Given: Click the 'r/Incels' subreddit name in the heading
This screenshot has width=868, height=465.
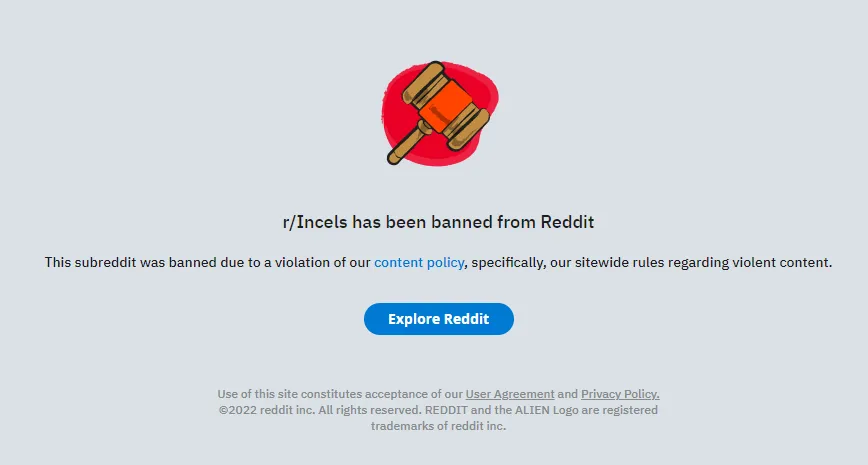Looking at the screenshot, I should [x=316, y=222].
